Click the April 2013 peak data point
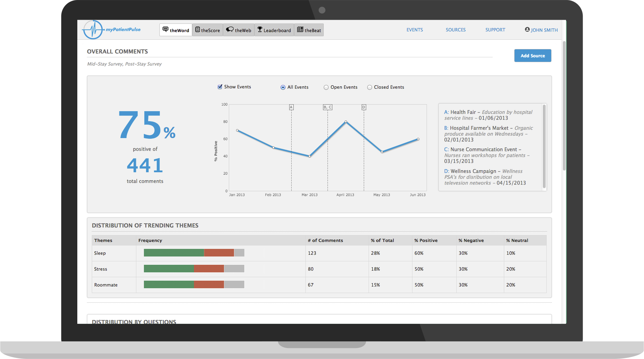This screenshot has height=359, width=644. (346, 122)
